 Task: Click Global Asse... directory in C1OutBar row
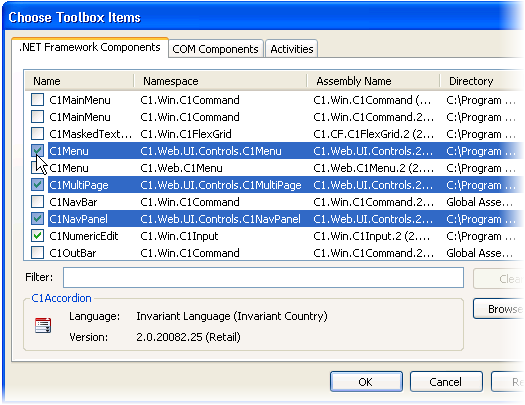(x=479, y=253)
